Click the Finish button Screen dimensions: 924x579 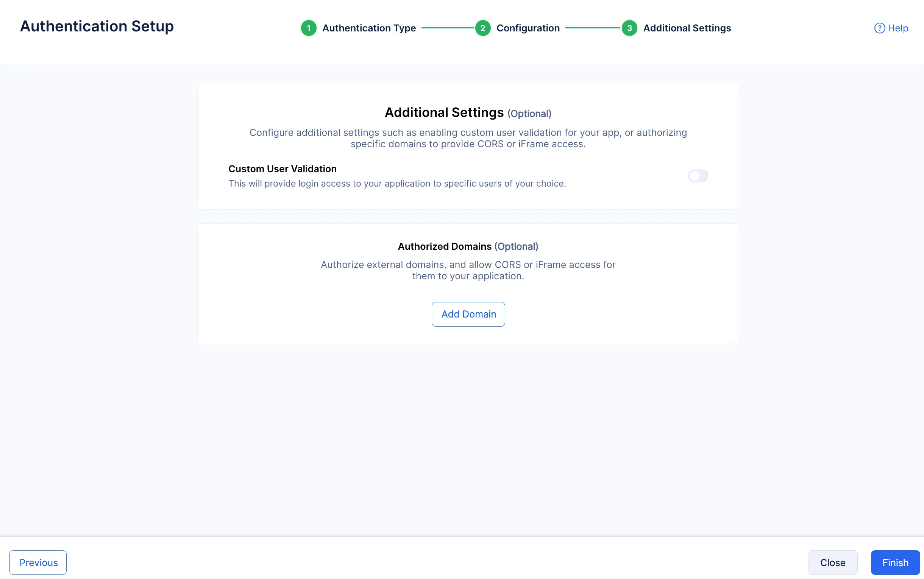pos(895,562)
